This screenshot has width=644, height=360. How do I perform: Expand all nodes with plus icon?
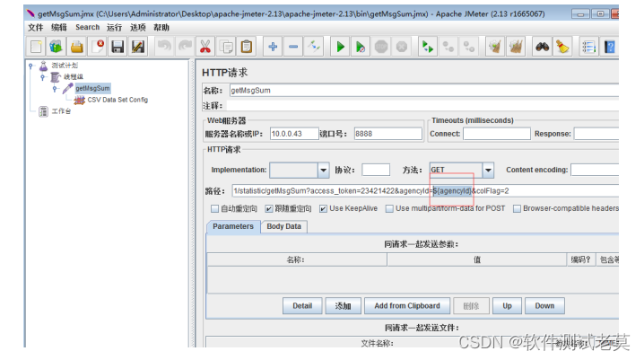tap(273, 47)
